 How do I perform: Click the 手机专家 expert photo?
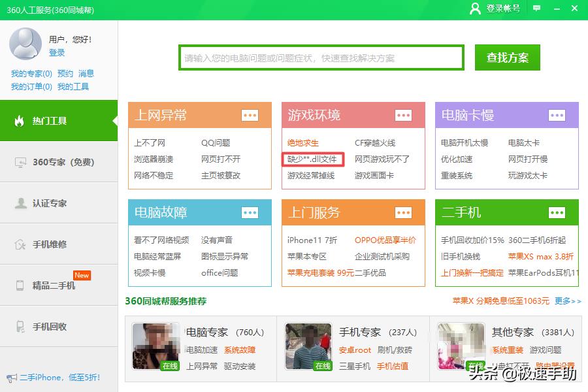308,347
